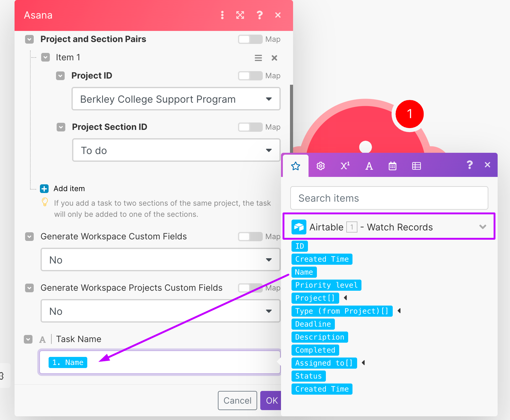Reorder Item 1 with hamburger handle
The height and width of the screenshot is (420, 510).
coord(258,58)
